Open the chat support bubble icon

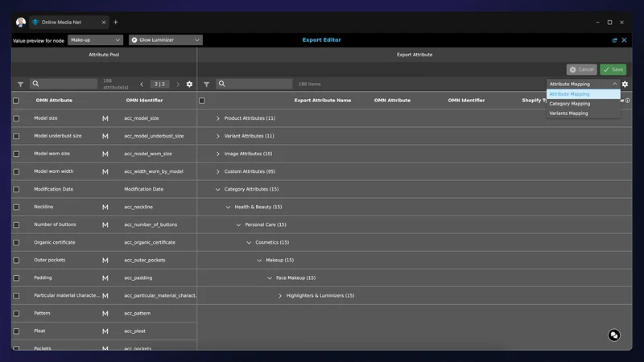tap(614, 335)
